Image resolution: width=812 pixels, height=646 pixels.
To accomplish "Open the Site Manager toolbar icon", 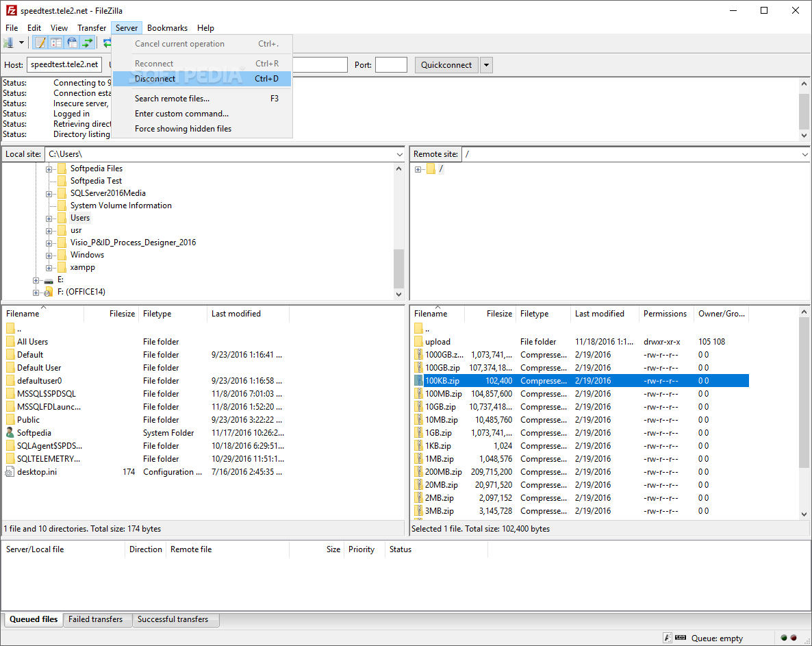I will (x=8, y=42).
